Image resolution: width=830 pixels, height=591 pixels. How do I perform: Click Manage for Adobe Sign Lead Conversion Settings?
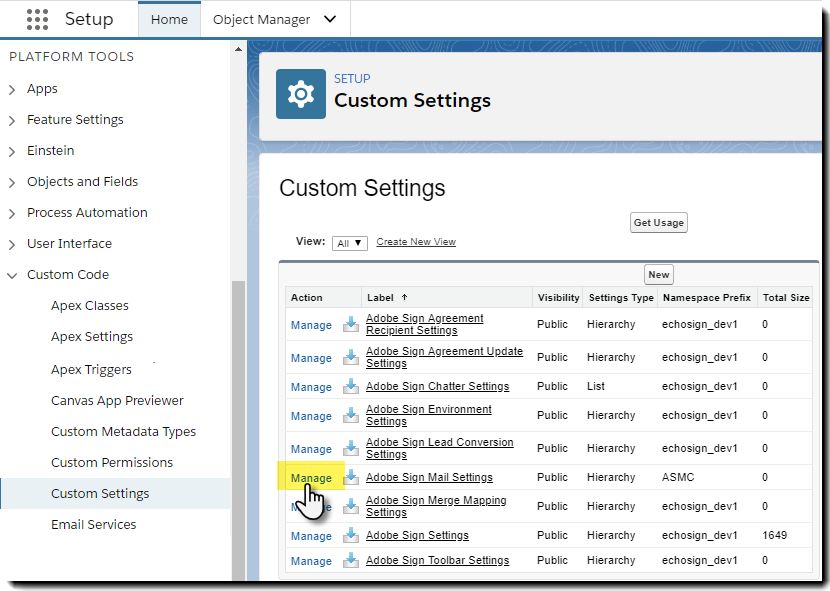pos(311,449)
